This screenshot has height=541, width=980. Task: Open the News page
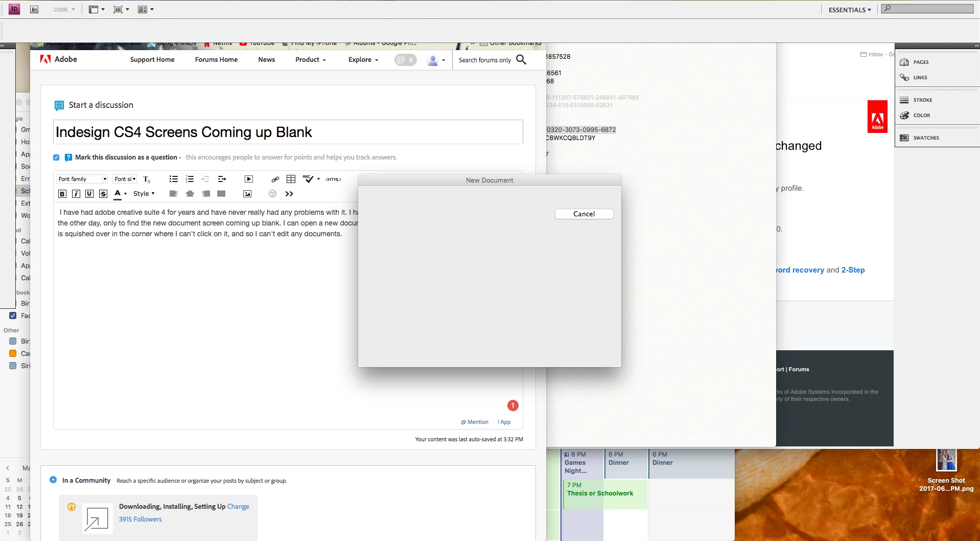266,59
